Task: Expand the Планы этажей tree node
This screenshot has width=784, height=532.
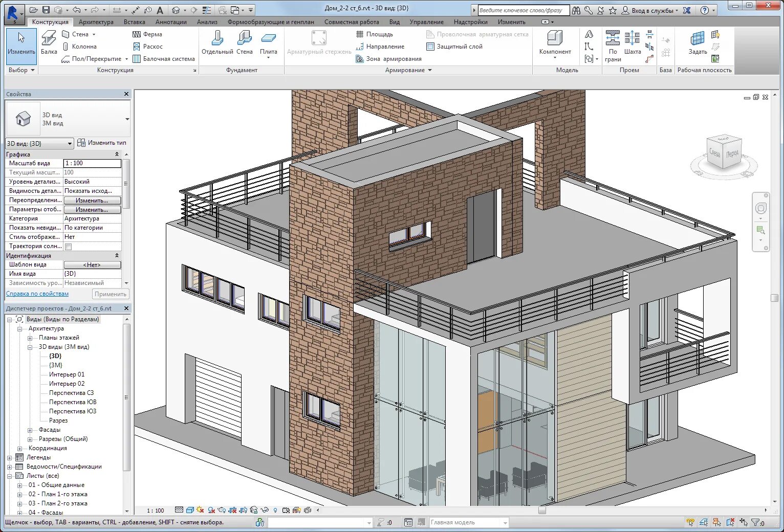Action: (x=30, y=338)
